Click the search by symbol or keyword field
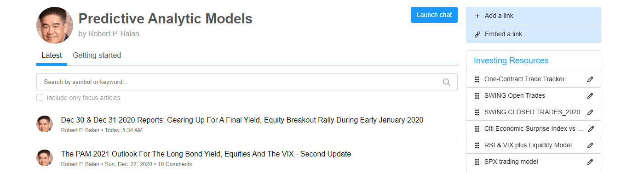This screenshot has width=644, height=173. click(x=247, y=82)
